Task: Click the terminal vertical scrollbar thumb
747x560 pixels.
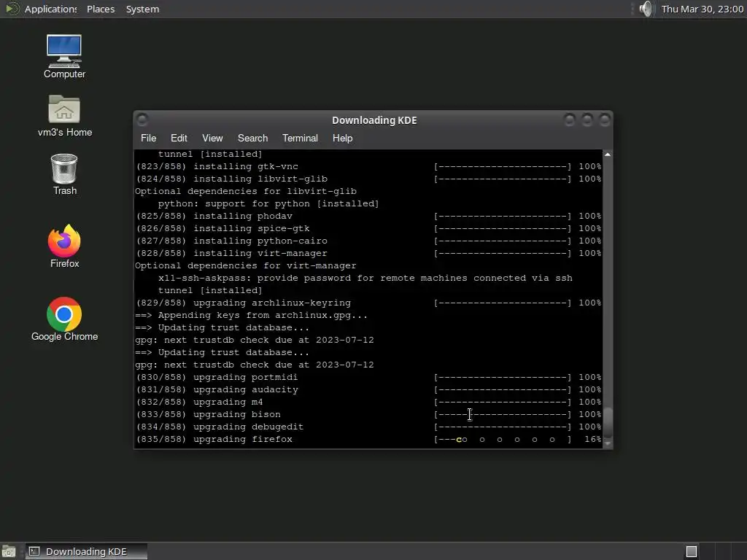Action: coord(608,422)
